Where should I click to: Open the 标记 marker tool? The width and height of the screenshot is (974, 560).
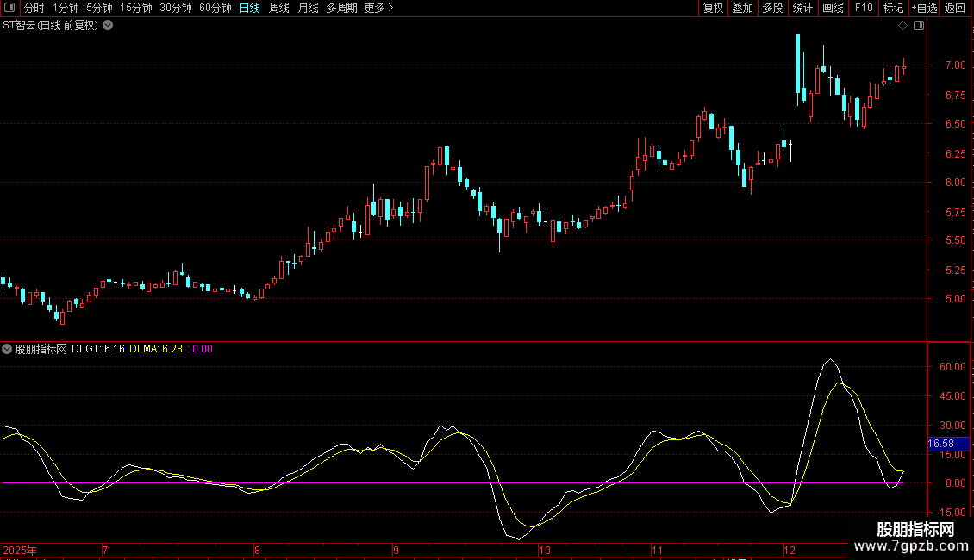pyautogui.click(x=893, y=8)
